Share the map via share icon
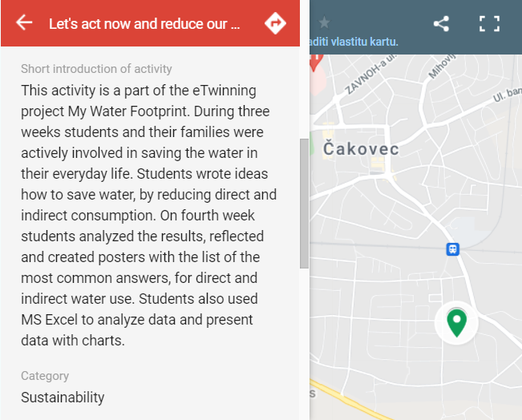Image resolution: width=522 pixels, height=420 pixels. 441,23
